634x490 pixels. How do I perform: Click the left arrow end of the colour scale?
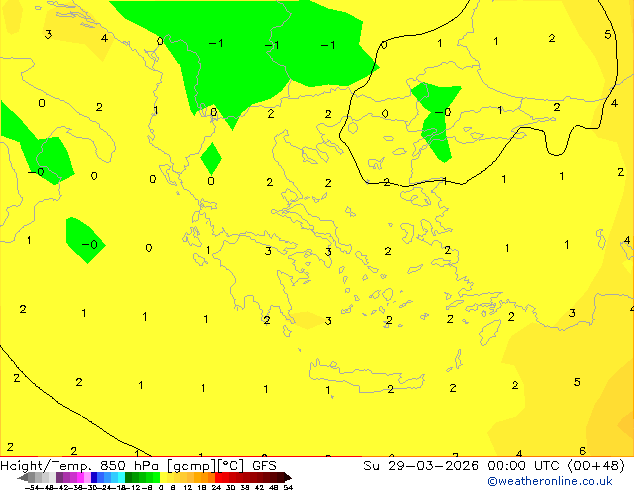(x=23, y=477)
